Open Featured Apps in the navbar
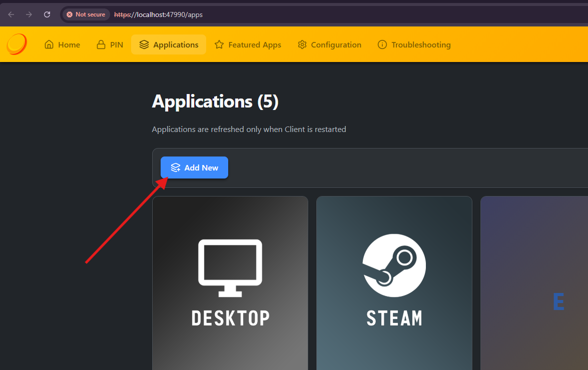 (x=248, y=44)
